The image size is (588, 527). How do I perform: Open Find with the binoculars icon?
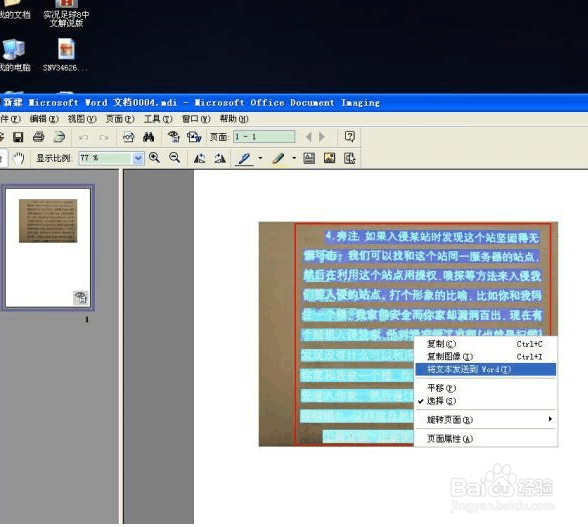pos(149,137)
